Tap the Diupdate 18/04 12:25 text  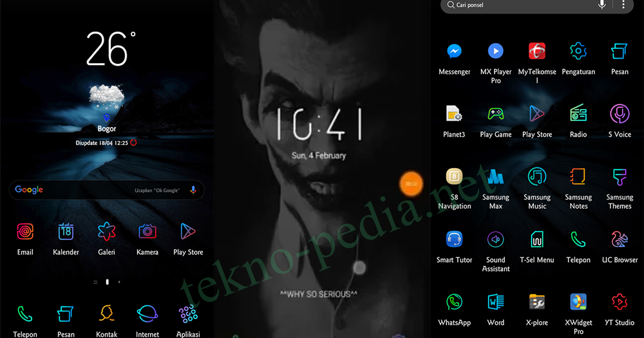pyautogui.click(x=102, y=143)
